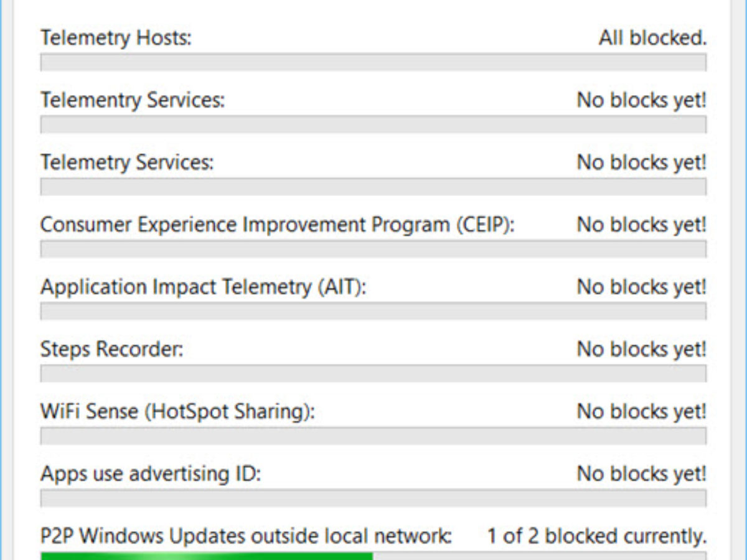Select the WiFi Sense (HotSpot Sharing) label
747x560 pixels.
coord(177,411)
